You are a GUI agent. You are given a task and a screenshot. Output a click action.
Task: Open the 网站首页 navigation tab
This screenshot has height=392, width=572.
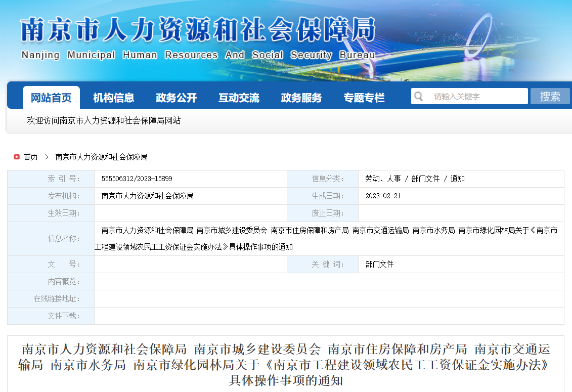pyautogui.click(x=51, y=98)
